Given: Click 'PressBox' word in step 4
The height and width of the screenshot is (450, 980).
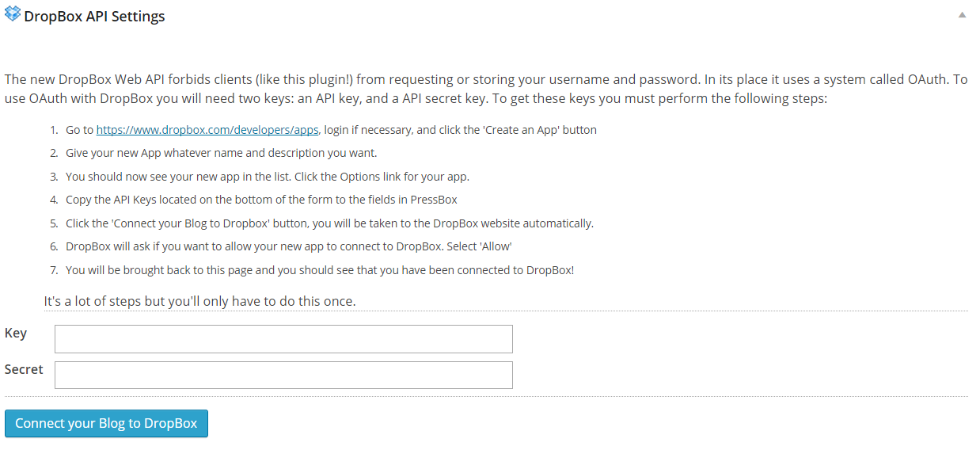Looking at the screenshot, I should [434, 200].
